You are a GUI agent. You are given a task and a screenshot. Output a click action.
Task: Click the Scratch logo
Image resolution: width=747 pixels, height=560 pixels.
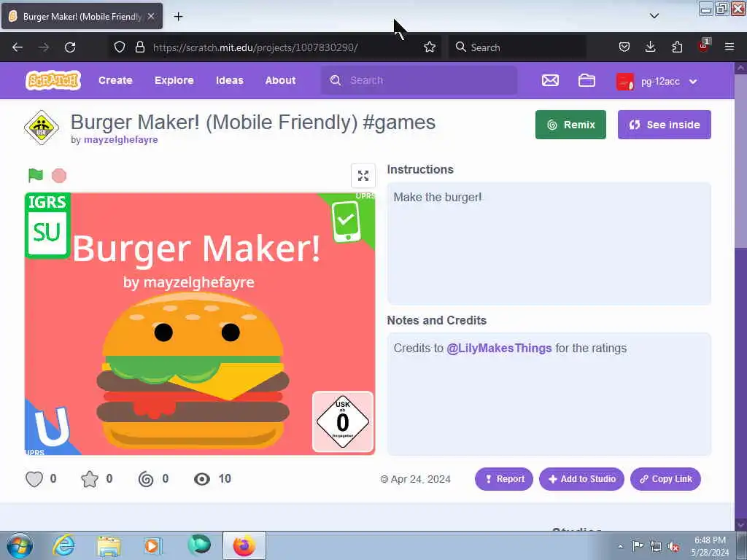click(x=53, y=80)
